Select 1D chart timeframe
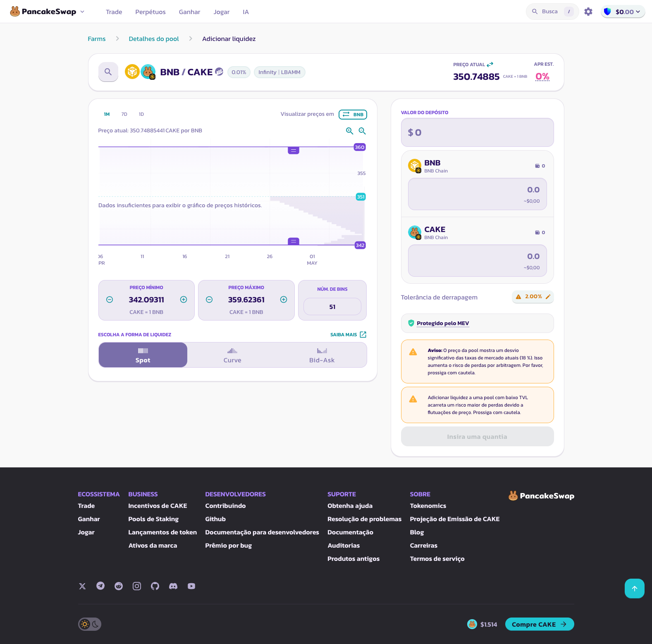Screen dimensions: 652x644 [x=141, y=114]
